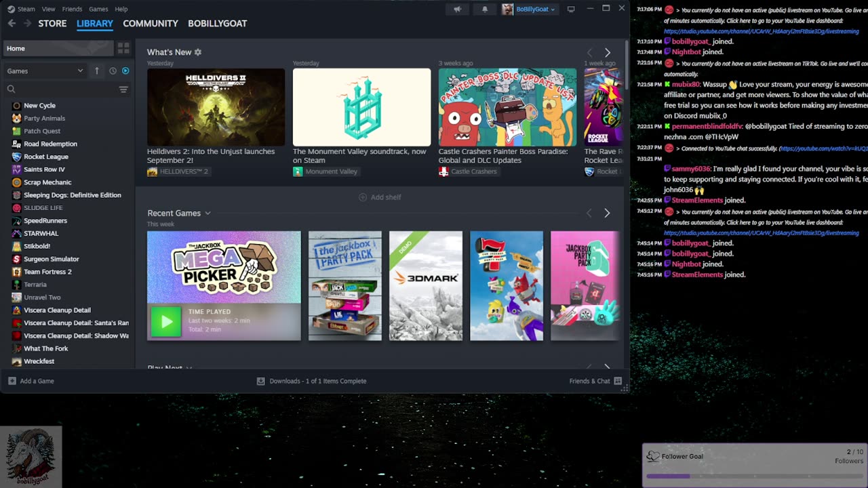
Task: Open the Friends & Chat grid icon
Action: tap(618, 381)
